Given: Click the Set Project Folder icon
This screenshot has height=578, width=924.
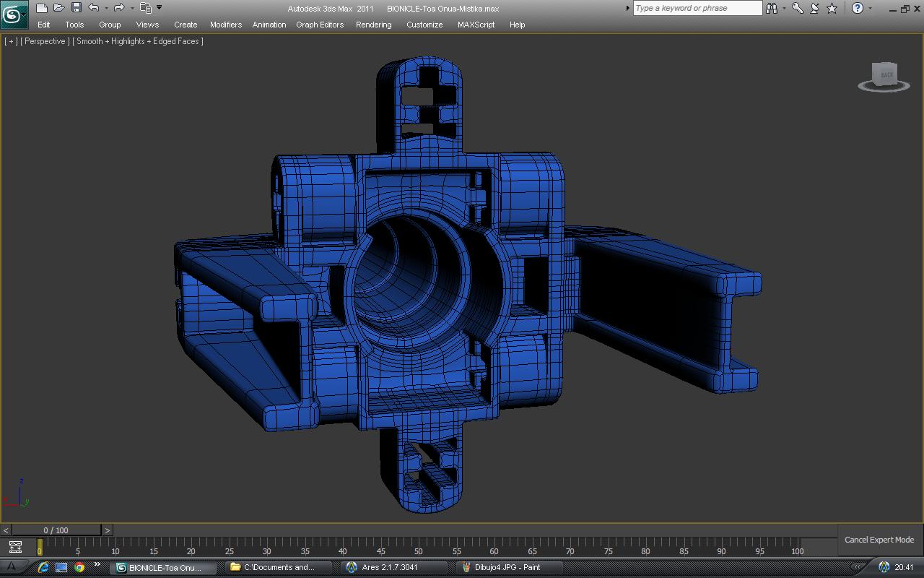Looking at the screenshot, I should coord(146,8).
